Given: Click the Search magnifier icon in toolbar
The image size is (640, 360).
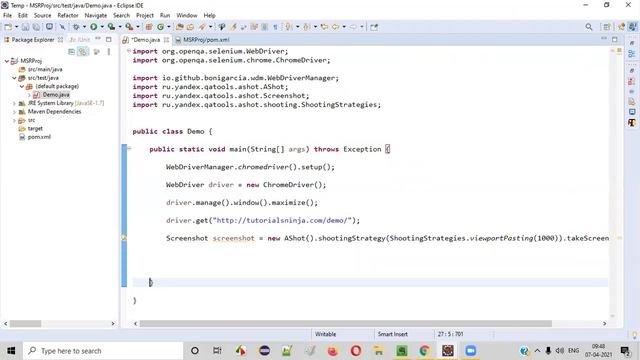Looking at the screenshot, I should coord(589,27).
